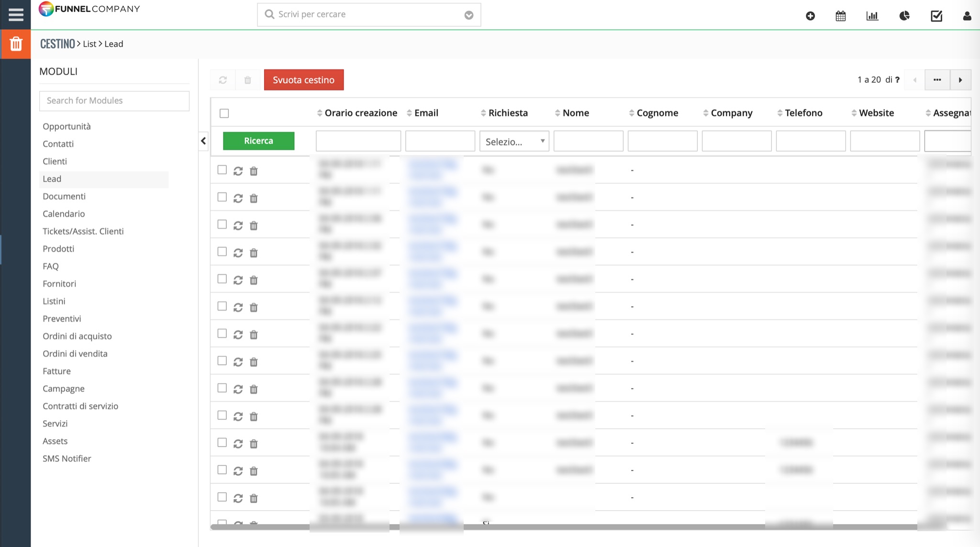Click the search magnifier icon

point(269,14)
